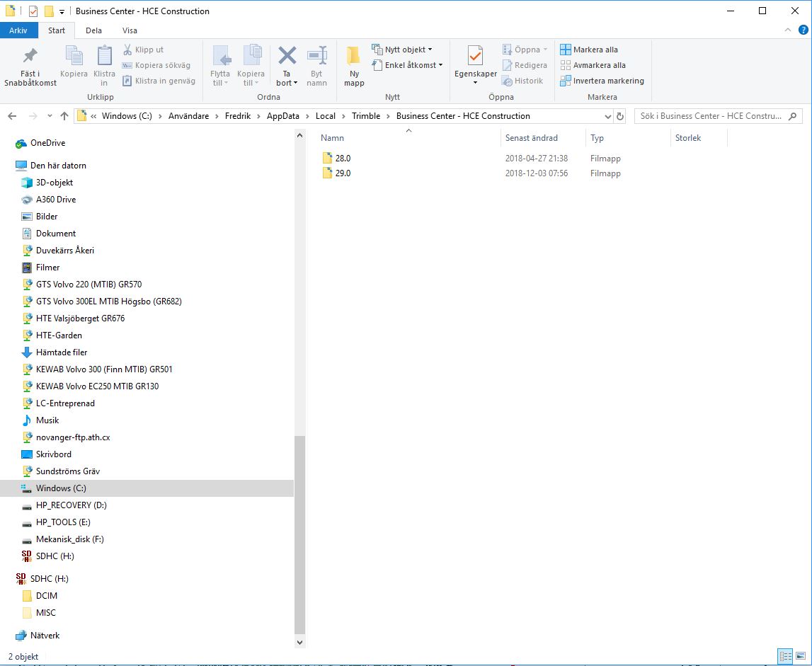This screenshot has width=812, height=666.
Task: Create new folder with Ny mapp
Action: [354, 67]
